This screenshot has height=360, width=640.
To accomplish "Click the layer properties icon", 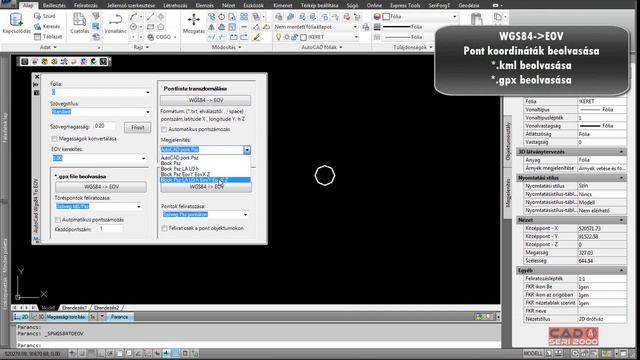I will (278, 17).
